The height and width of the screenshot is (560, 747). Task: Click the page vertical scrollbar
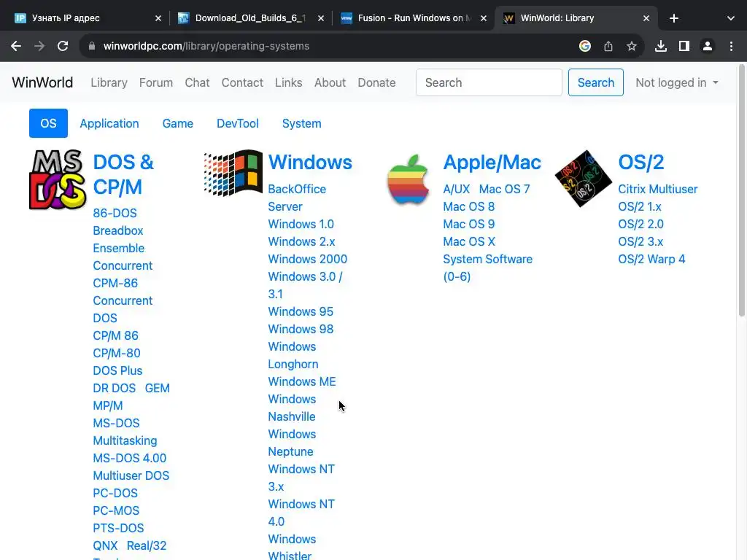click(741, 190)
